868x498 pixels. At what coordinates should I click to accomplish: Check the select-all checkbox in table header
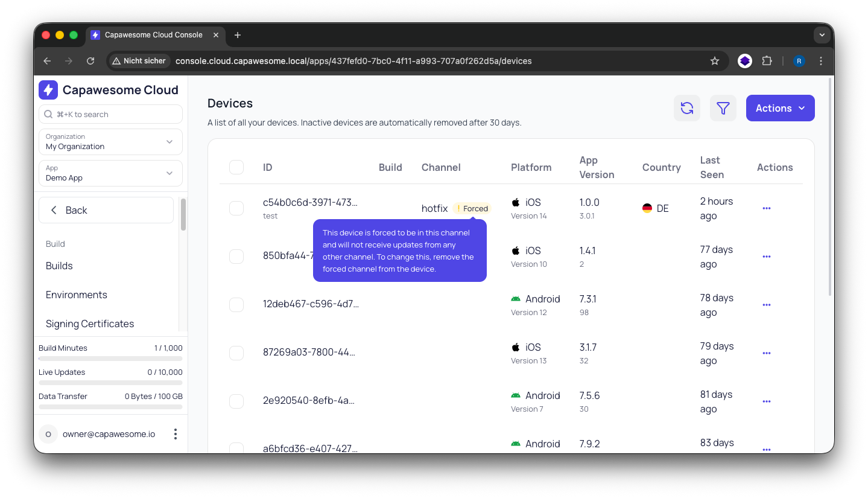coord(236,167)
